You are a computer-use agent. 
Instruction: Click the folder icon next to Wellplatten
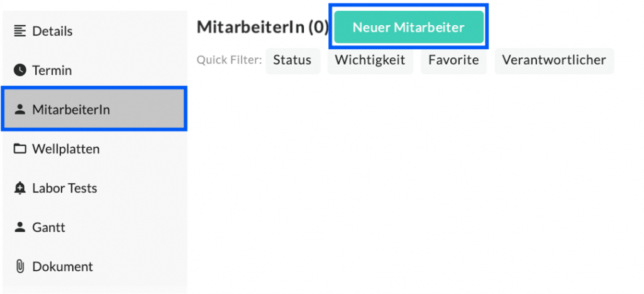20,149
